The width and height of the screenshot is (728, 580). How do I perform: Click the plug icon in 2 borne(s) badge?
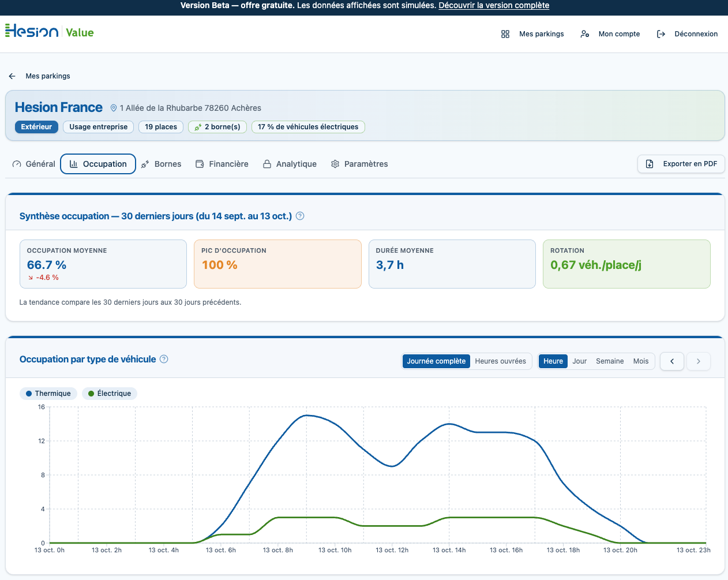pos(198,127)
